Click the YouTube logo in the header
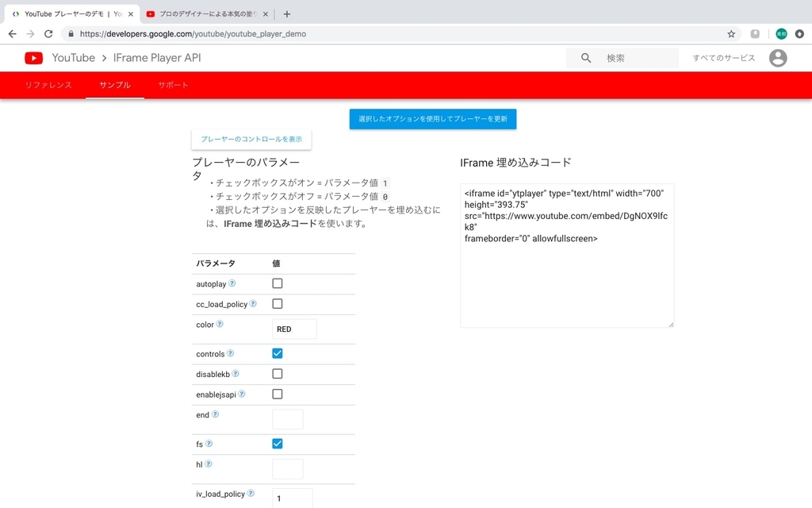812x508 pixels. click(x=33, y=57)
